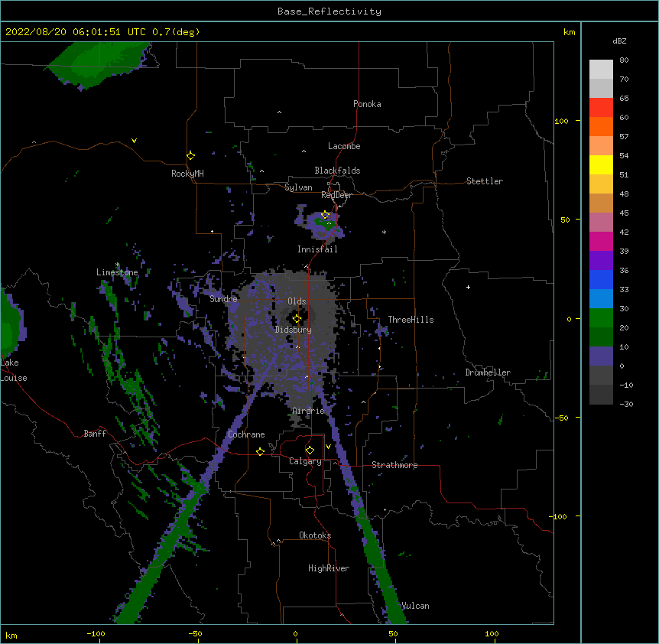
Task: Click the -100 tick on the horizontal axis
Action: (96, 633)
